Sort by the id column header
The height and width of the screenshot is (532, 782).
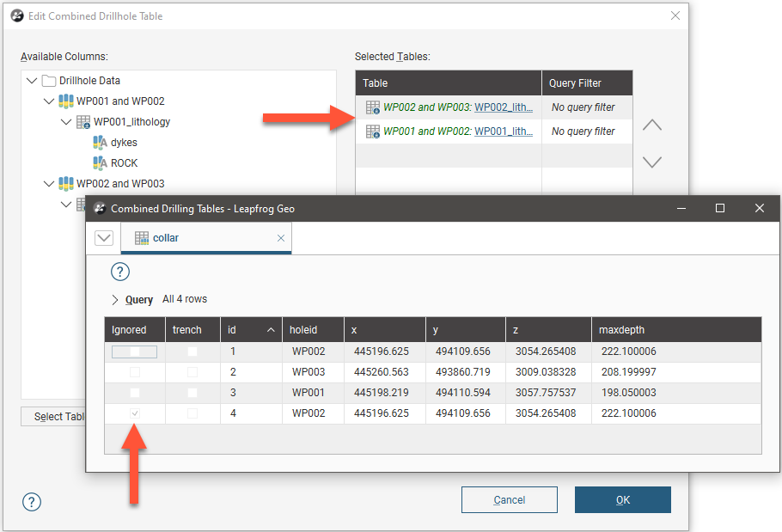tap(251, 329)
